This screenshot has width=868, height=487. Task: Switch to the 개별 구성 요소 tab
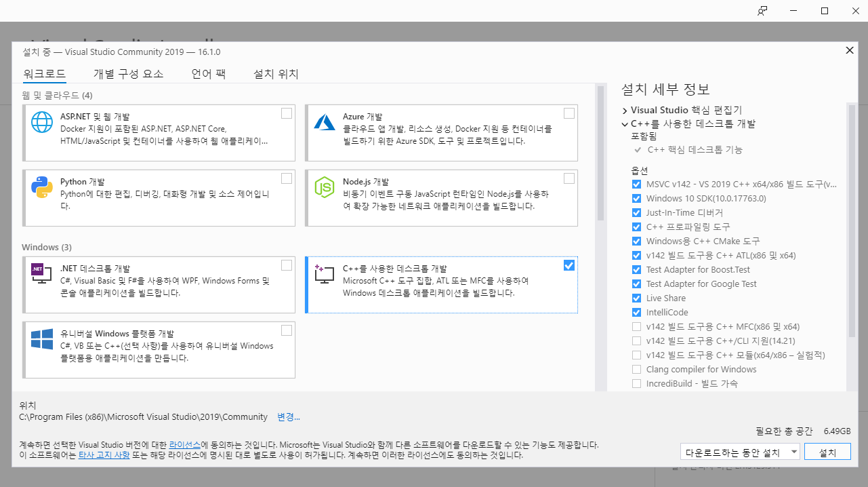pos(128,74)
